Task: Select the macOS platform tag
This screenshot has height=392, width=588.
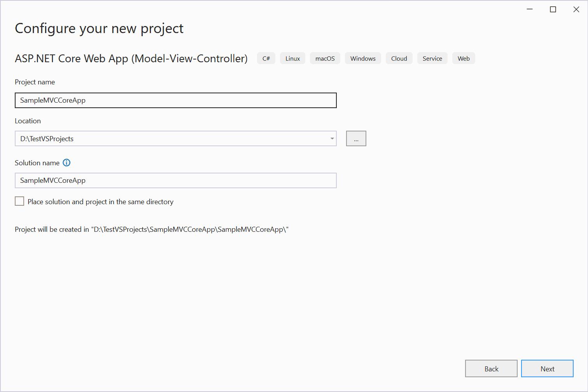Action: 325,58
